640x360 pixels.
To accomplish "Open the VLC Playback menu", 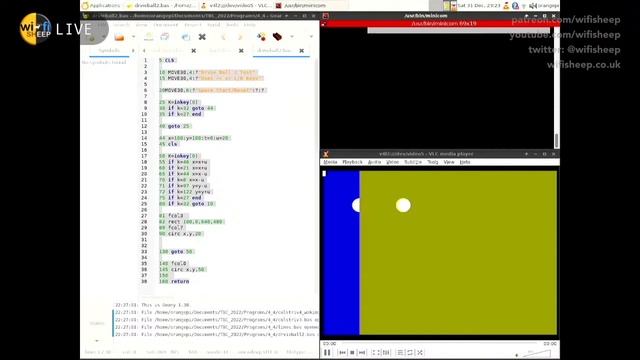I will click(x=352, y=162).
